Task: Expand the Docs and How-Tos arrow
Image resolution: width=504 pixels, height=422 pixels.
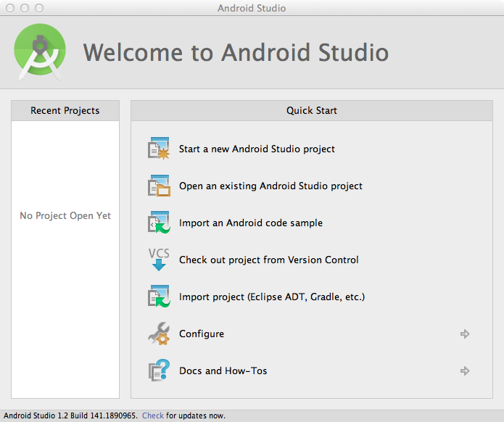Action: point(465,371)
